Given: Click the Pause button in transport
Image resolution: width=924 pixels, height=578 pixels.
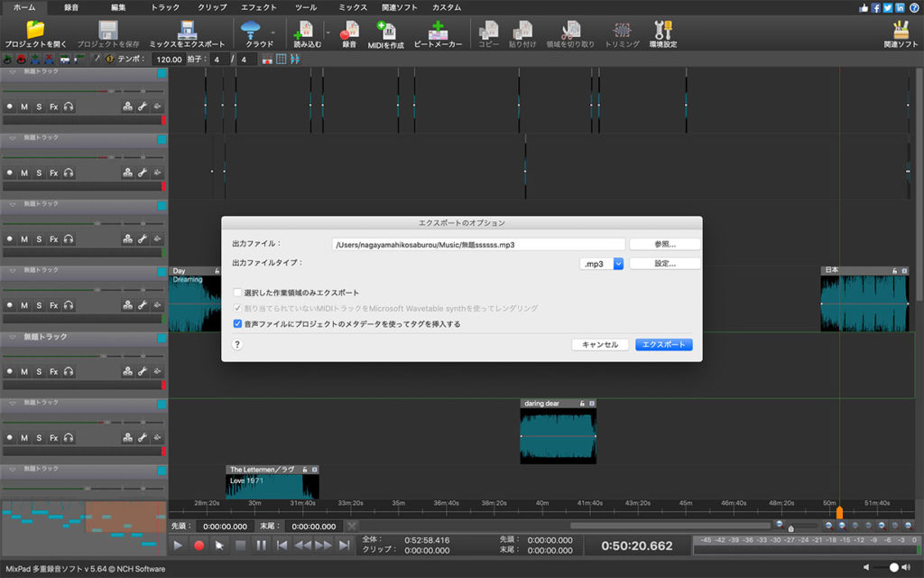Looking at the screenshot, I should pos(261,545).
